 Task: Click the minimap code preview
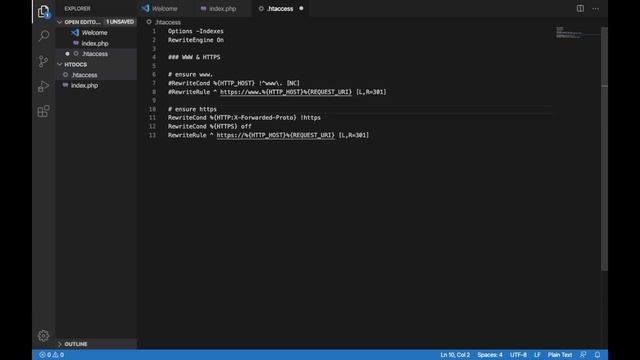(x=577, y=33)
